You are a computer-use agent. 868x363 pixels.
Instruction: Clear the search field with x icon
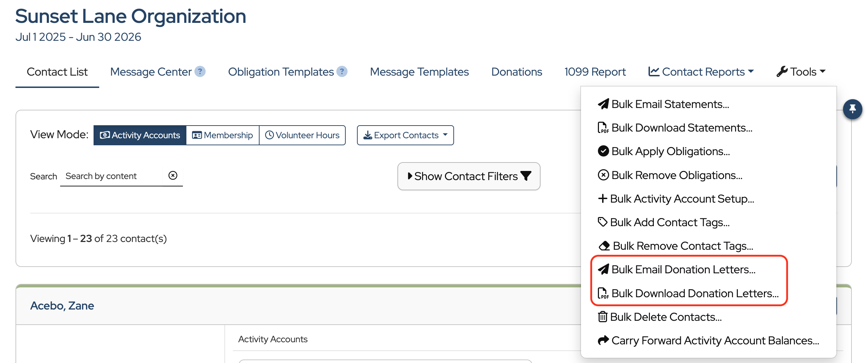point(173,176)
